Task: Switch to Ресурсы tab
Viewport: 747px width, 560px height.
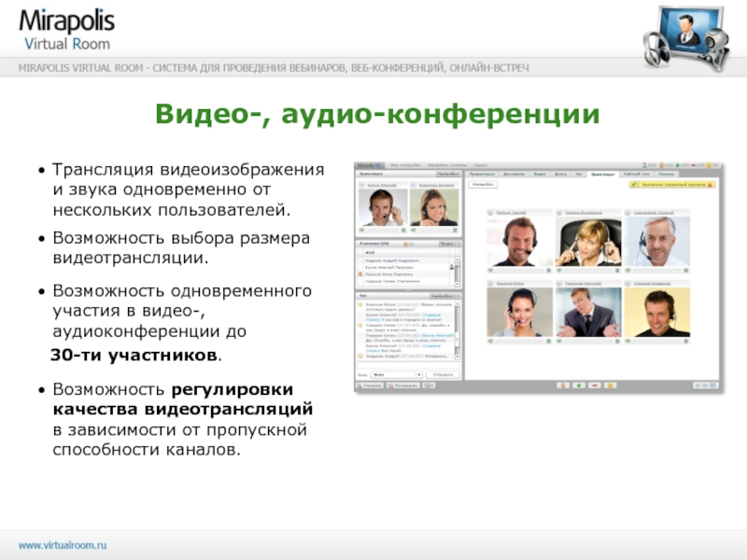Action: pos(667,175)
